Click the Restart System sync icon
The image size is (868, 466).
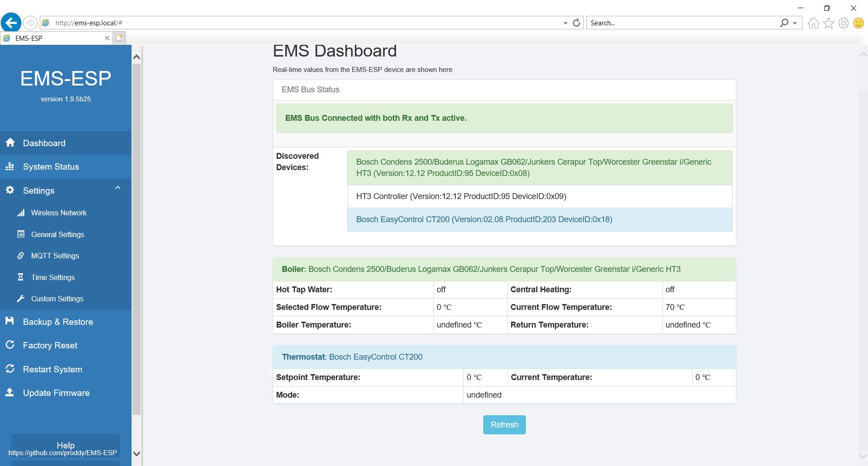10,369
